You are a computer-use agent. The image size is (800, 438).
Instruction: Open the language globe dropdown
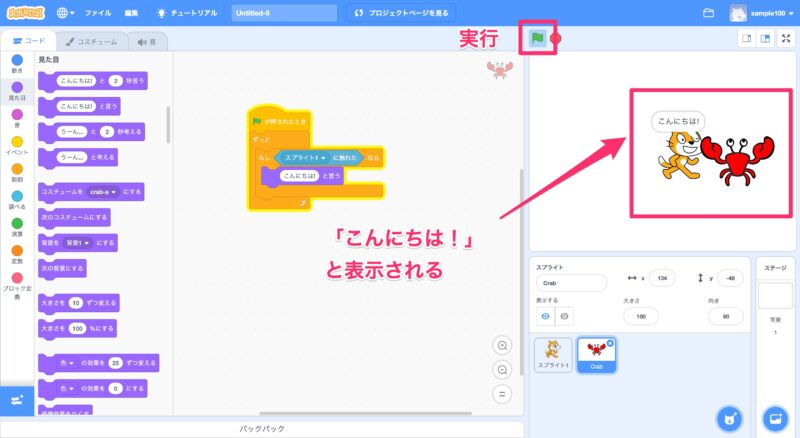coord(66,14)
